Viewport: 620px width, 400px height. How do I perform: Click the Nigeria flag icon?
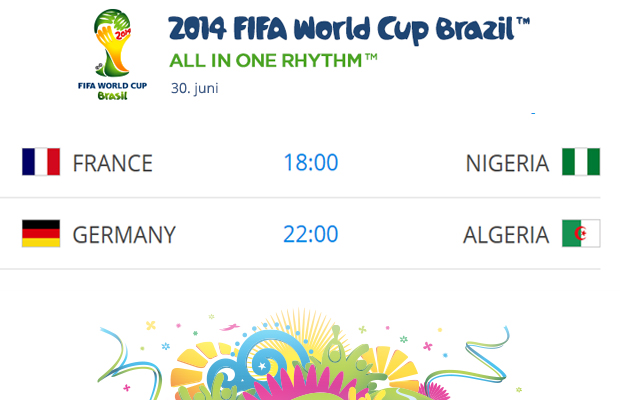tap(580, 162)
